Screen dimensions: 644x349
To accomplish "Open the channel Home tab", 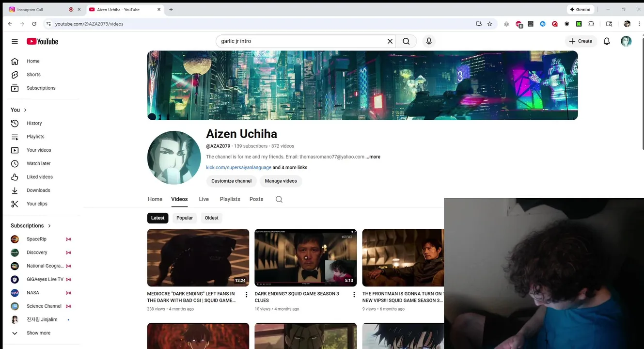I will click(x=155, y=199).
